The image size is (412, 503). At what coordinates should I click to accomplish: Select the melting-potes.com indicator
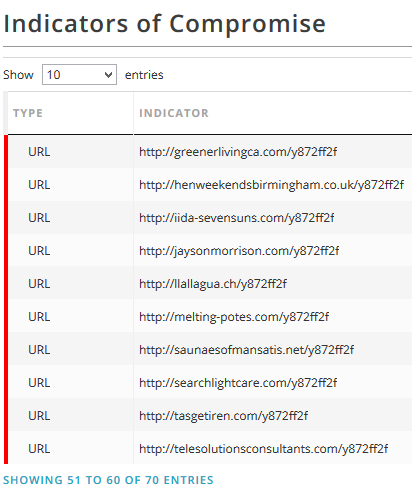(x=234, y=317)
